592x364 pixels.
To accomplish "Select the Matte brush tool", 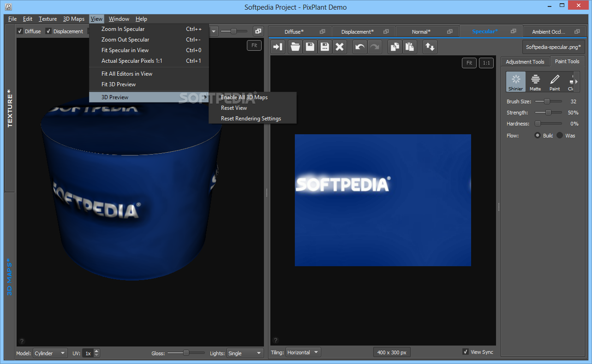I will click(535, 82).
